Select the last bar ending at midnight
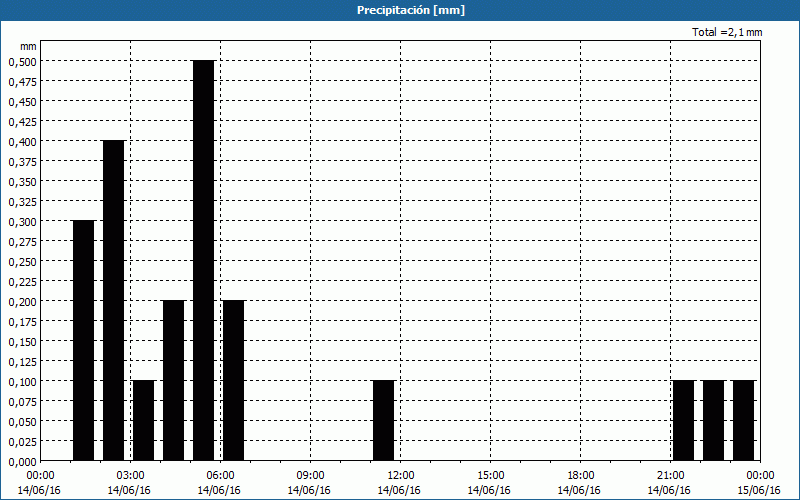 (x=744, y=421)
